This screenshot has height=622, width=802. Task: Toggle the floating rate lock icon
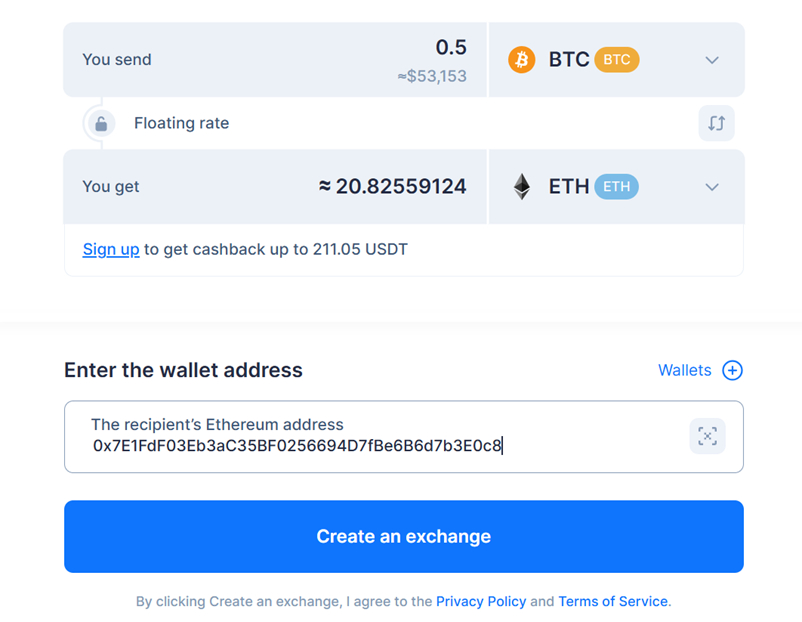[101, 123]
